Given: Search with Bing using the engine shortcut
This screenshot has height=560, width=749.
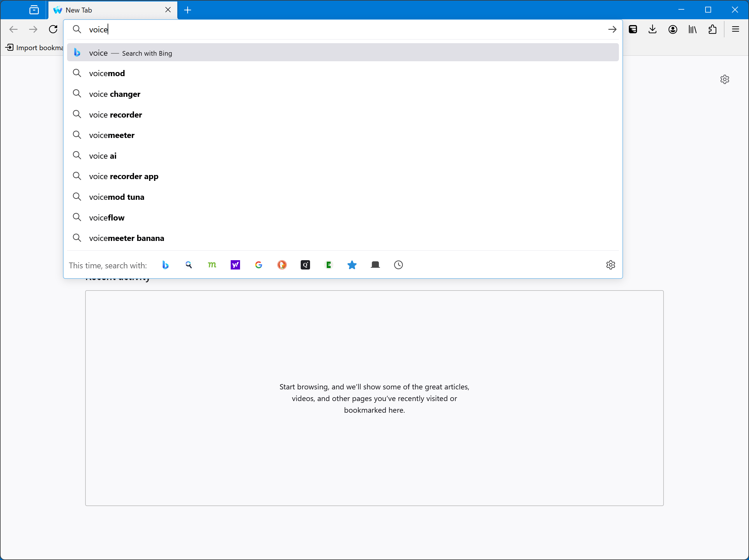Looking at the screenshot, I should coord(166,265).
